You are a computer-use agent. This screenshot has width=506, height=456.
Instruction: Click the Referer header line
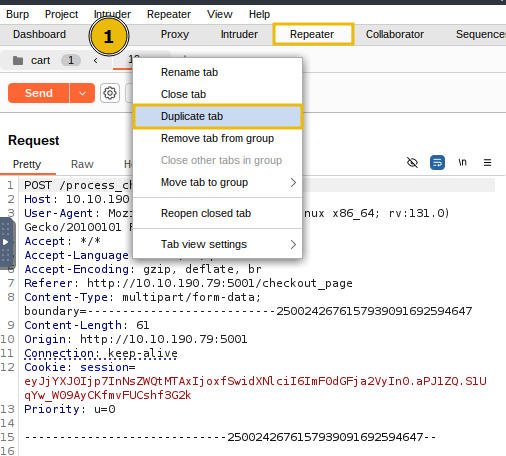click(188, 283)
